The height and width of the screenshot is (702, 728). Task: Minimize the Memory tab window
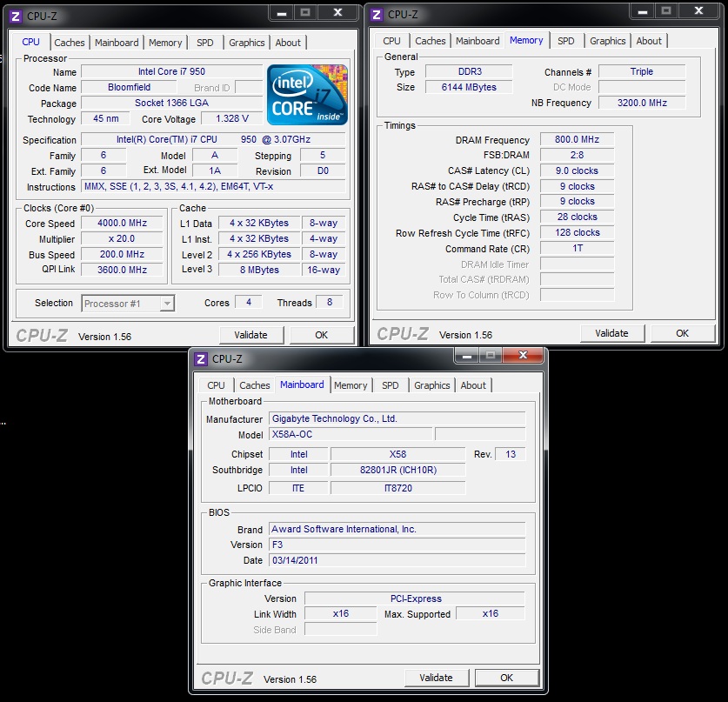click(x=643, y=11)
